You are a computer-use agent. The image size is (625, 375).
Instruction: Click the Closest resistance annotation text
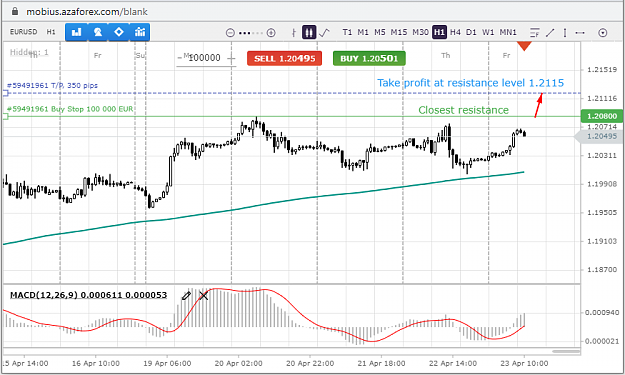464,110
